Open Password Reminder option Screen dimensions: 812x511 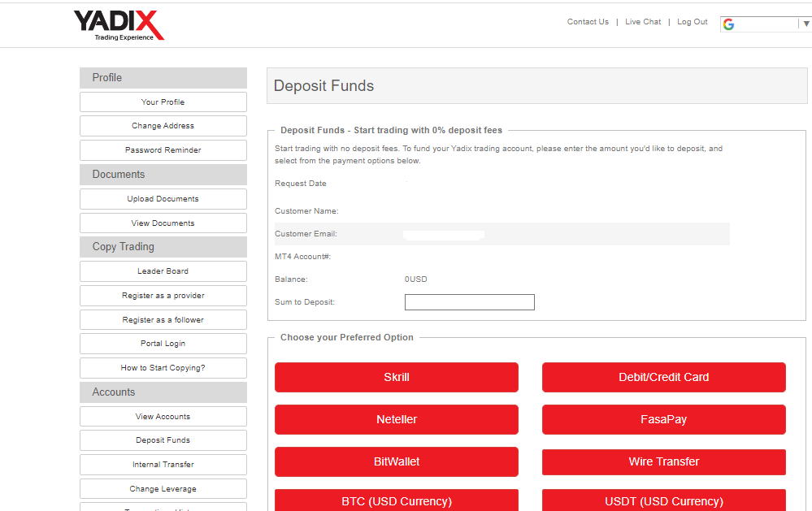point(163,150)
